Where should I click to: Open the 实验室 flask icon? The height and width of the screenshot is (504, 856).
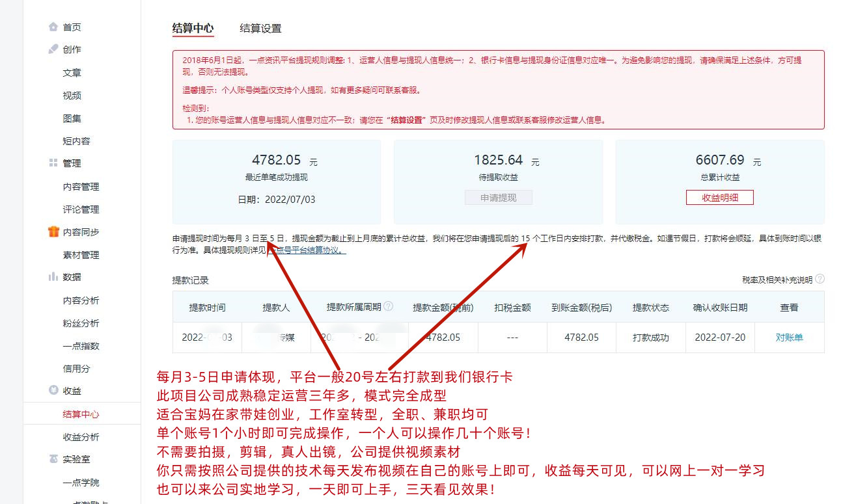coord(54,459)
